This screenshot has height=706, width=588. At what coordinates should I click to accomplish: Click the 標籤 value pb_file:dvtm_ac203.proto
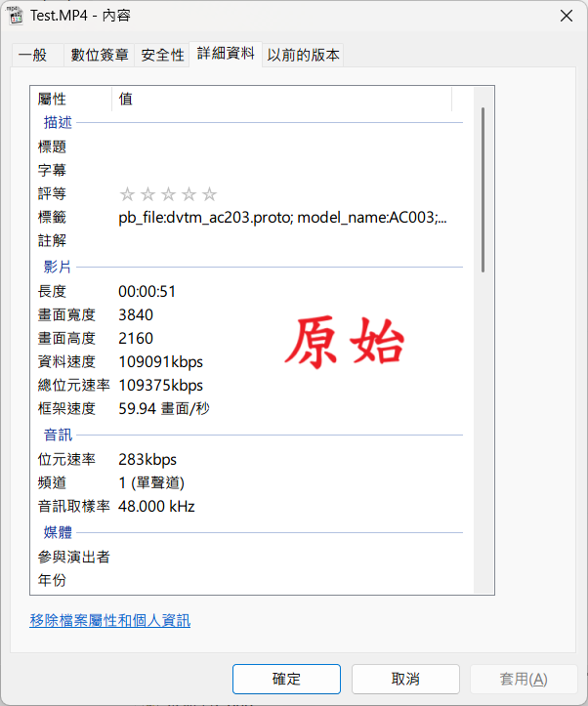pos(282,218)
